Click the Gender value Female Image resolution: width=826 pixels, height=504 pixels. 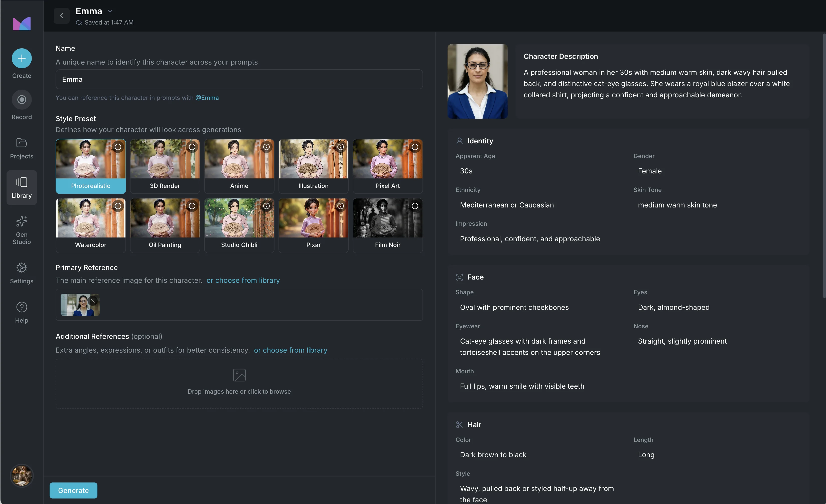pos(650,171)
